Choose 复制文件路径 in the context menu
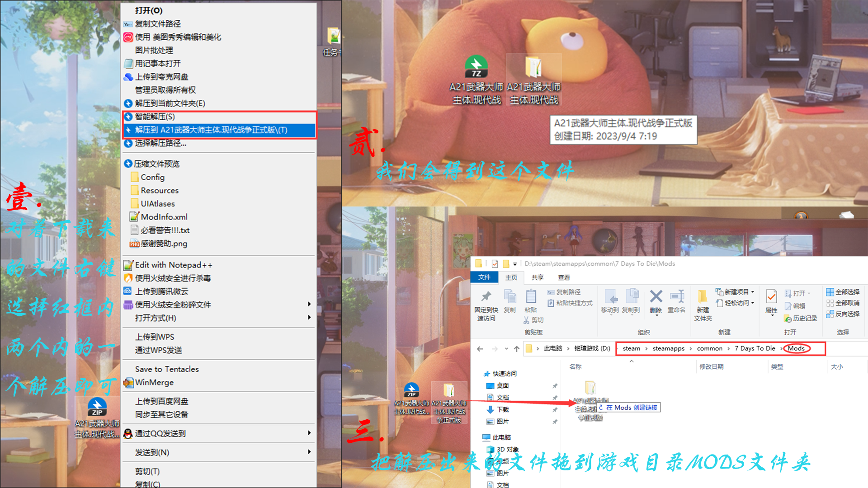Viewport: 868px width, 488px height. [219, 23]
